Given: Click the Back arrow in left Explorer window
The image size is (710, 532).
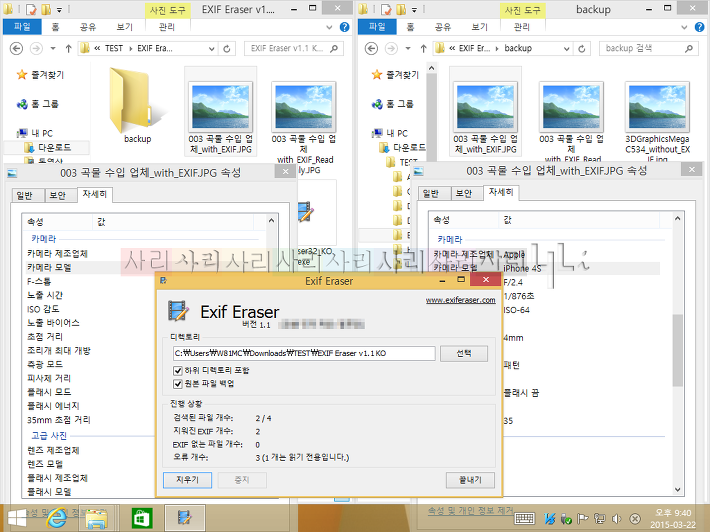Looking at the screenshot, I should [x=16, y=48].
